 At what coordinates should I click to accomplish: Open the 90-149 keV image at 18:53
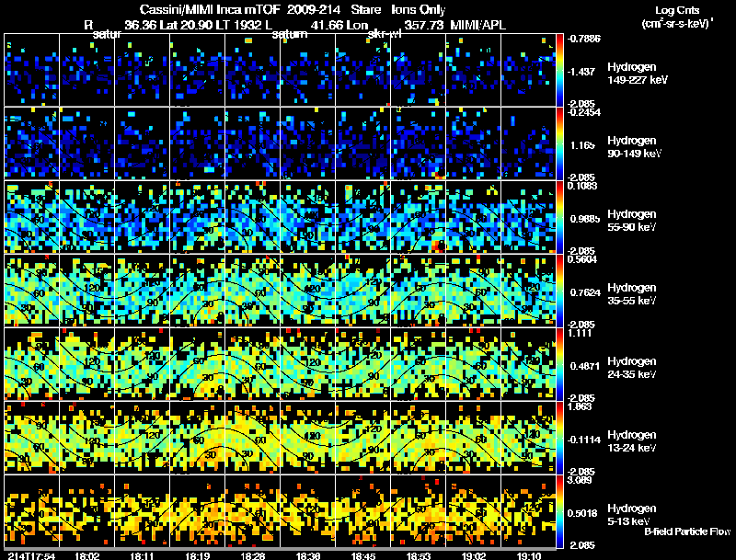(419, 143)
